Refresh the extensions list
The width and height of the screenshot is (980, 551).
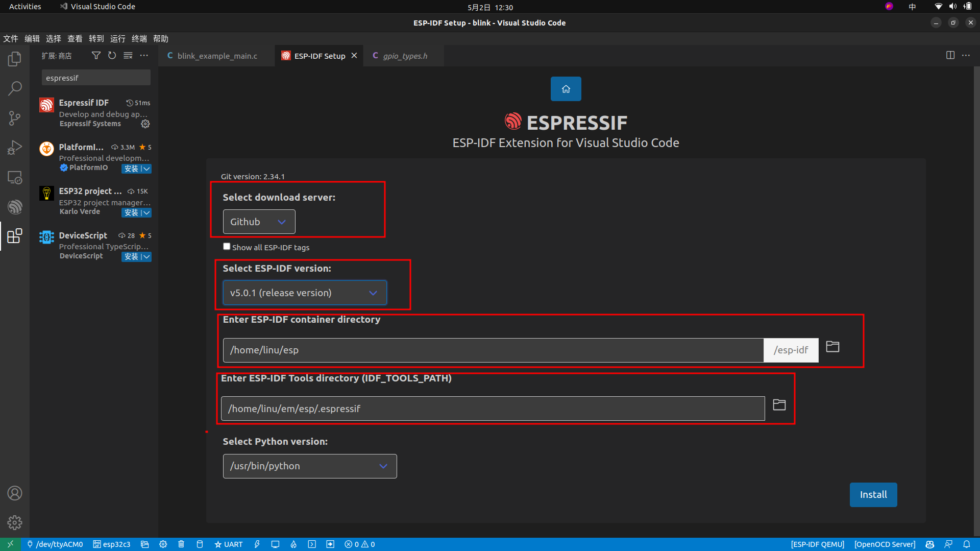click(112, 55)
